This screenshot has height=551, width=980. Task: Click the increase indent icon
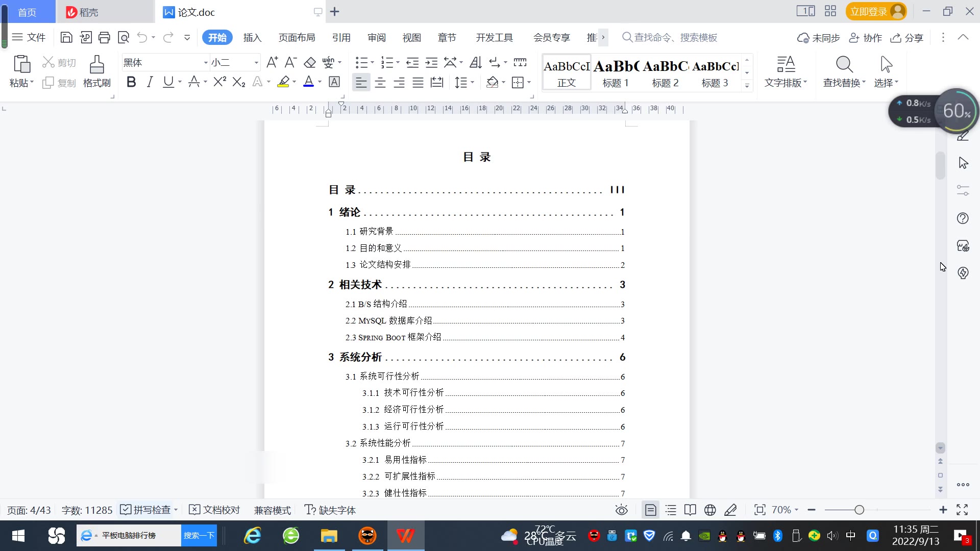tap(431, 62)
